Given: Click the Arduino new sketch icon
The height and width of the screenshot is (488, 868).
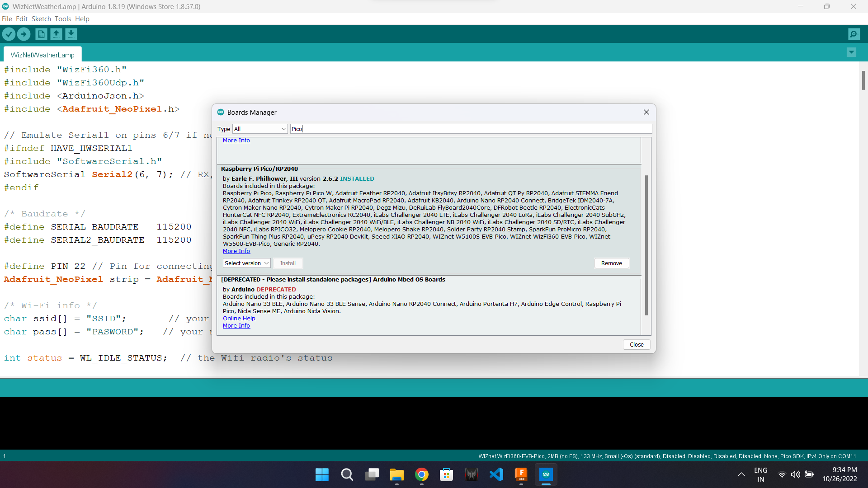Looking at the screenshot, I should (x=41, y=34).
